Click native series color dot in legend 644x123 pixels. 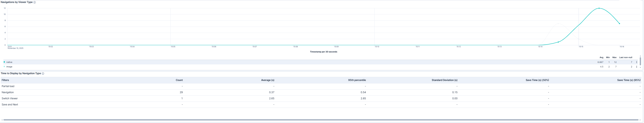click(x=4, y=62)
